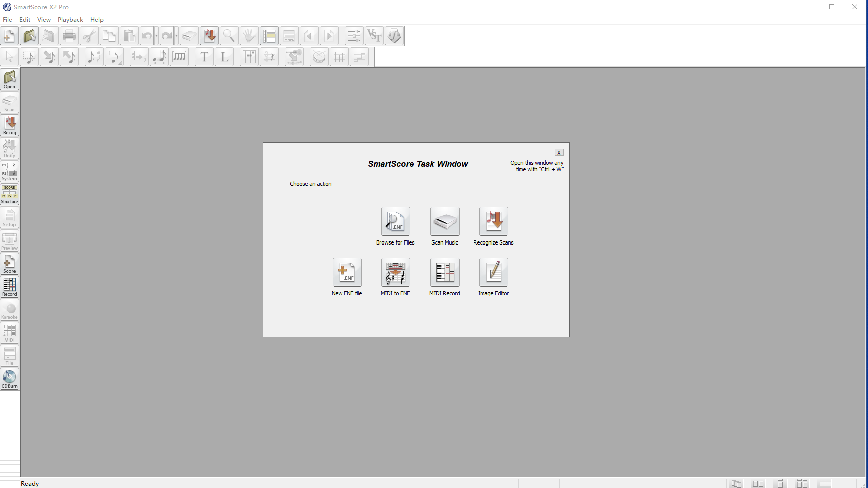The image size is (868, 488).
Task: Choose Scan Music in the Task Window
Action: [x=445, y=221]
